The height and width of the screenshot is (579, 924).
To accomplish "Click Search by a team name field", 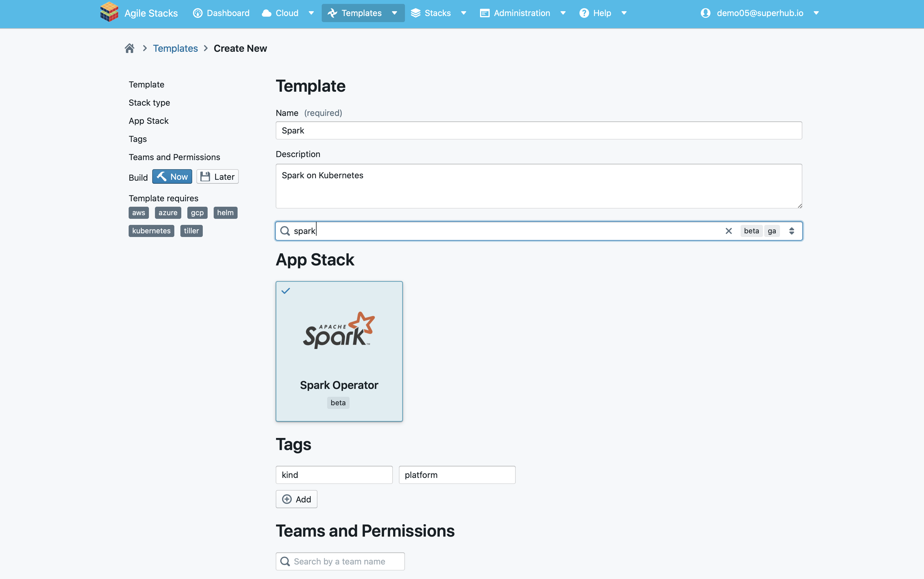I will tap(340, 561).
